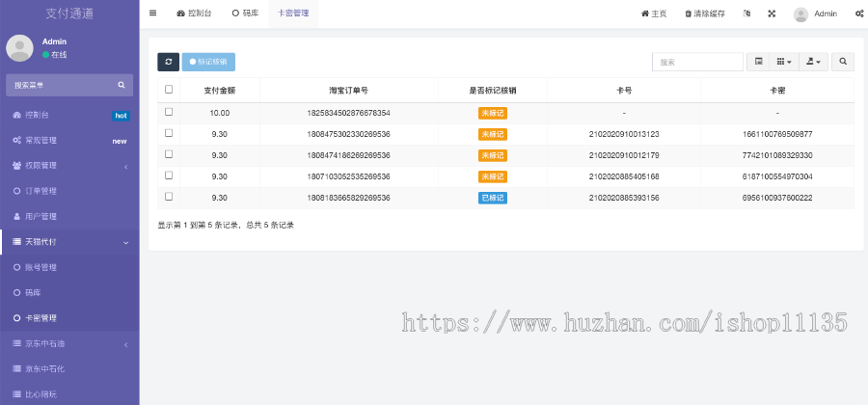Click the language switch icon in header
868x405 pixels.
pos(746,13)
